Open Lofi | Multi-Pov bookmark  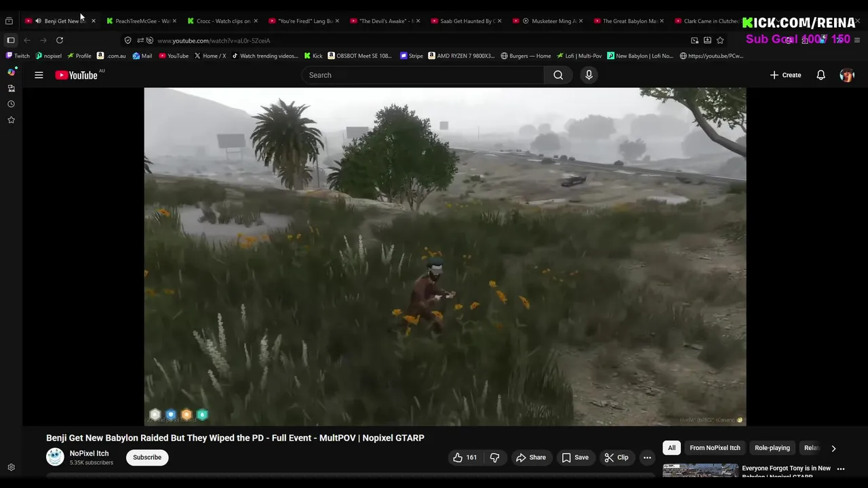[580, 56]
